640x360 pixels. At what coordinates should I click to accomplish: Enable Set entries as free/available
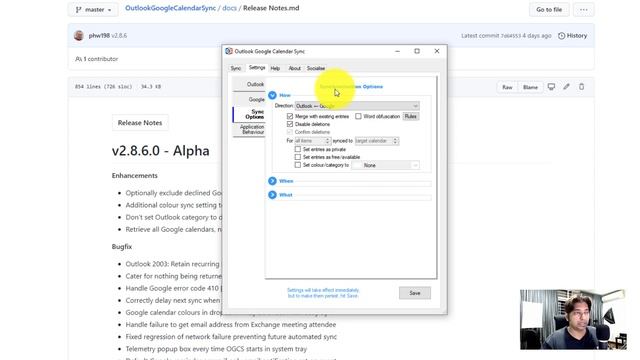click(x=298, y=157)
